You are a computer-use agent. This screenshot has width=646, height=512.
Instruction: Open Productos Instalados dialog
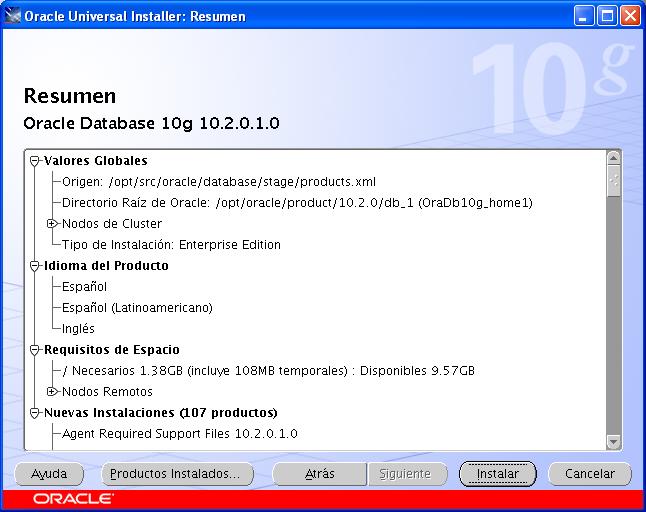(x=177, y=474)
